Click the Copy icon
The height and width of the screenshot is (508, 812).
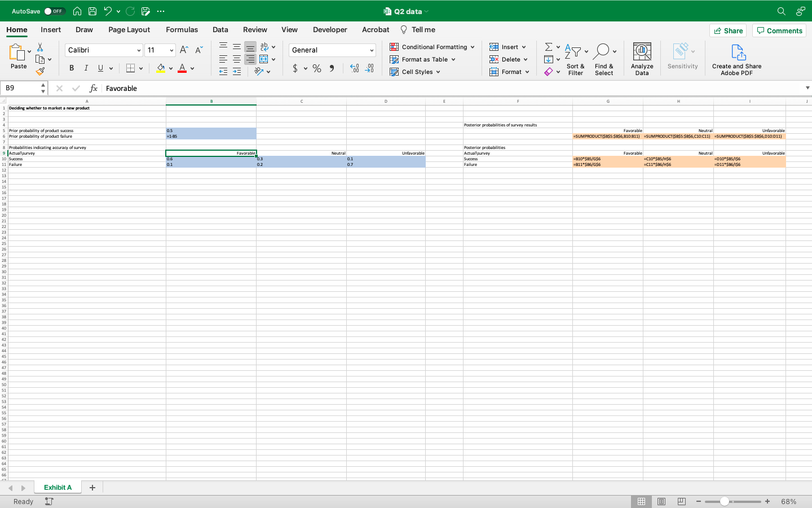click(40, 59)
